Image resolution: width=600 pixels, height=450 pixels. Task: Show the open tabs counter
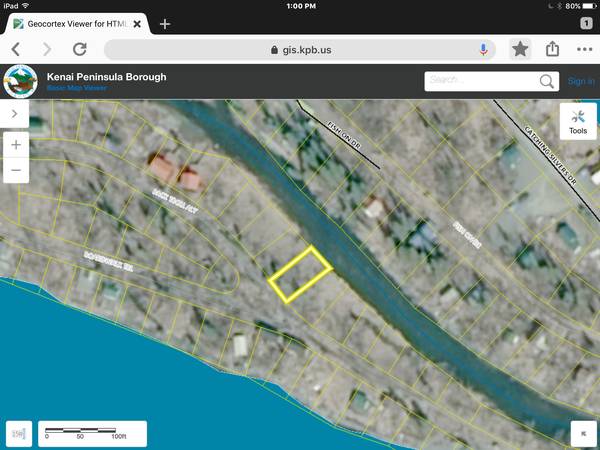[585, 23]
